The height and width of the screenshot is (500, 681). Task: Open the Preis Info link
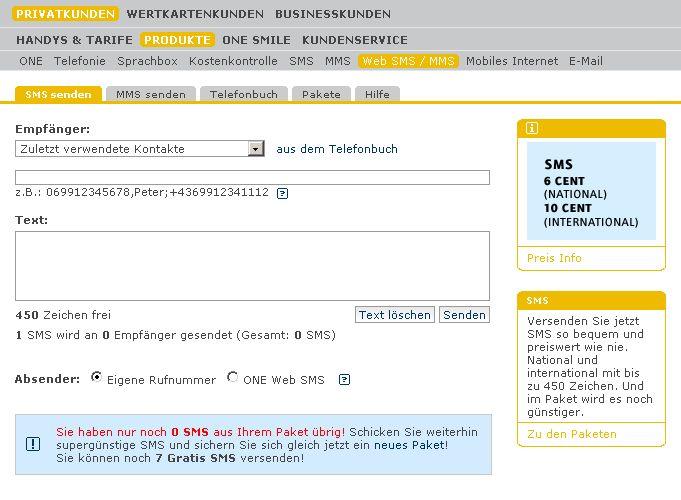(x=554, y=258)
